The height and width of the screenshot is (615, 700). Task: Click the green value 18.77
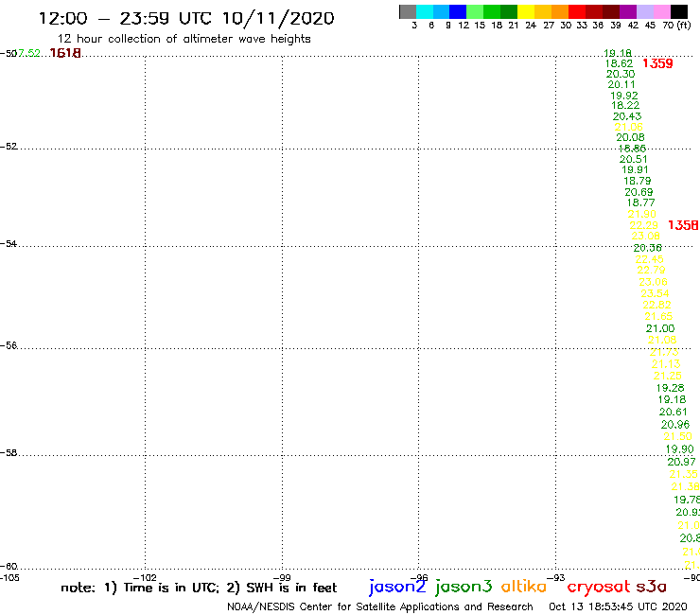point(640,202)
